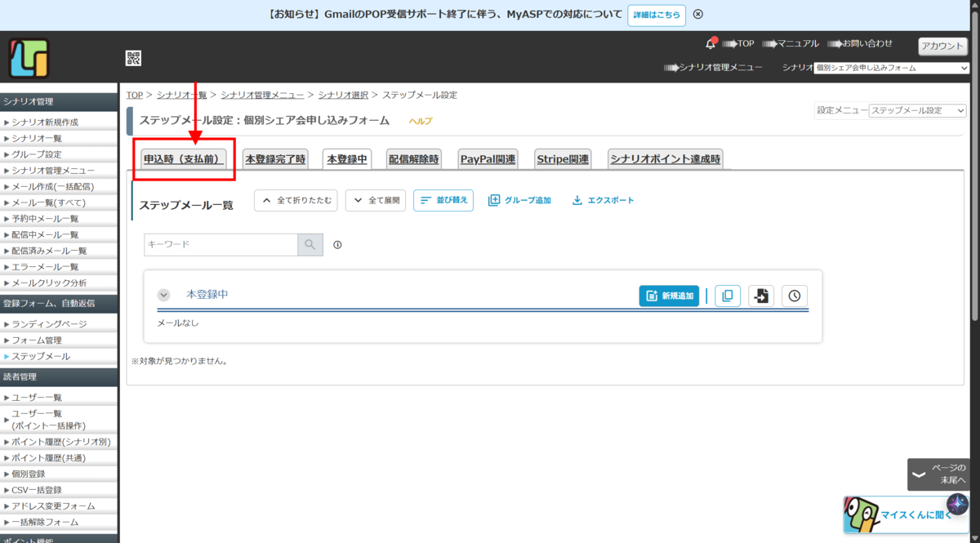Click グループ追加 button
The image size is (980, 543).
(x=519, y=200)
